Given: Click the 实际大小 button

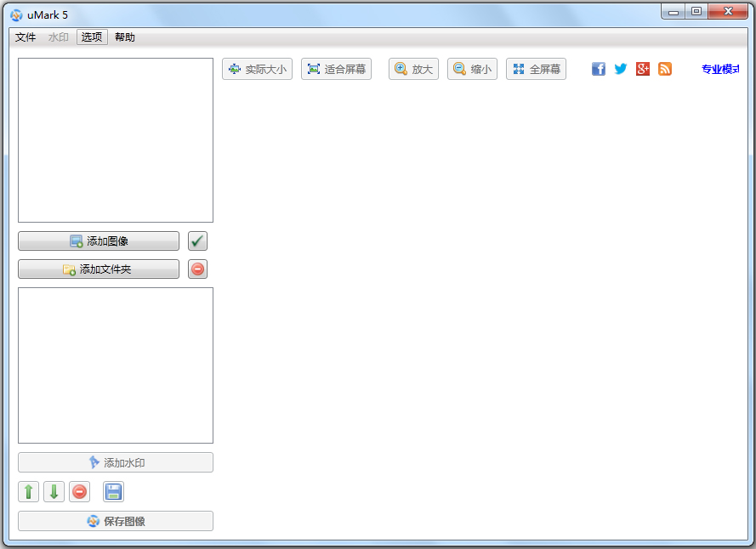Looking at the screenshot, I should coord(258,69).
